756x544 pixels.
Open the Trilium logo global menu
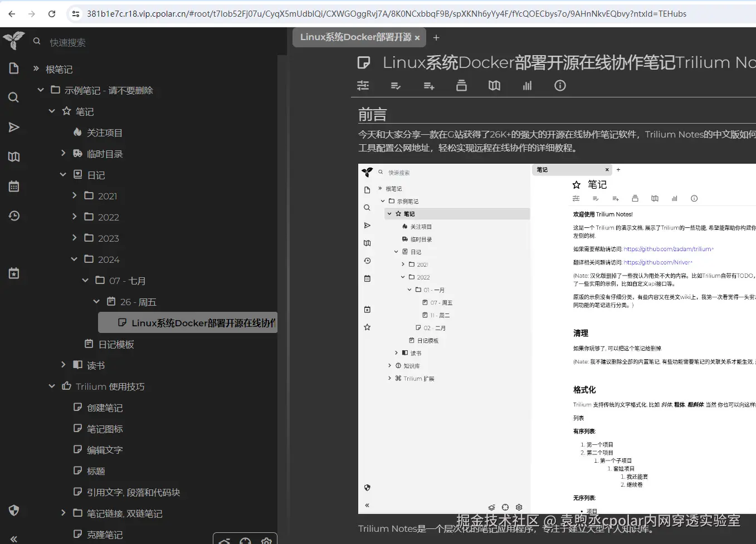[x=14, y=40]
